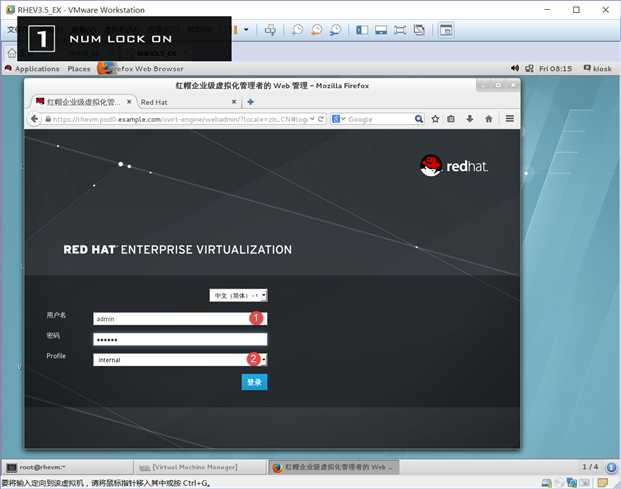Close the Red Hat browser tab

pos(234,102)
